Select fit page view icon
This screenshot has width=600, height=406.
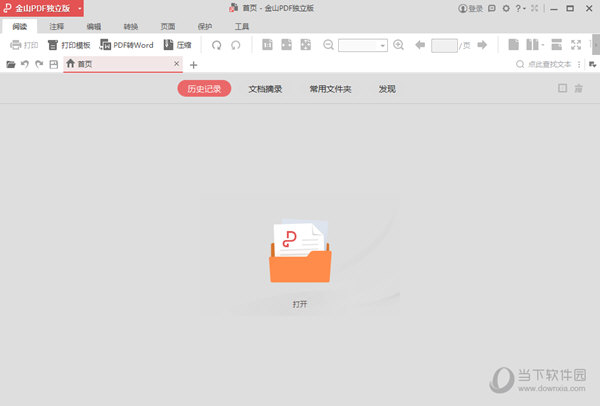click(x=306, y=45)
